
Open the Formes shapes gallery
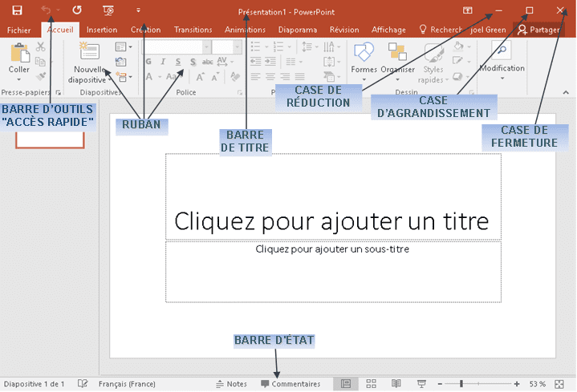tap(364, 61)
